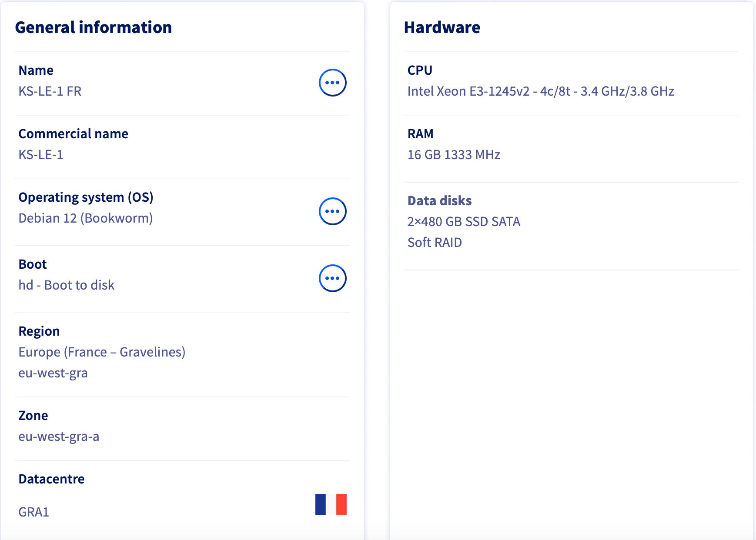Screen dimensions: 756x540
Task: Click the Data disks label
Action: (x=439, y=201)
